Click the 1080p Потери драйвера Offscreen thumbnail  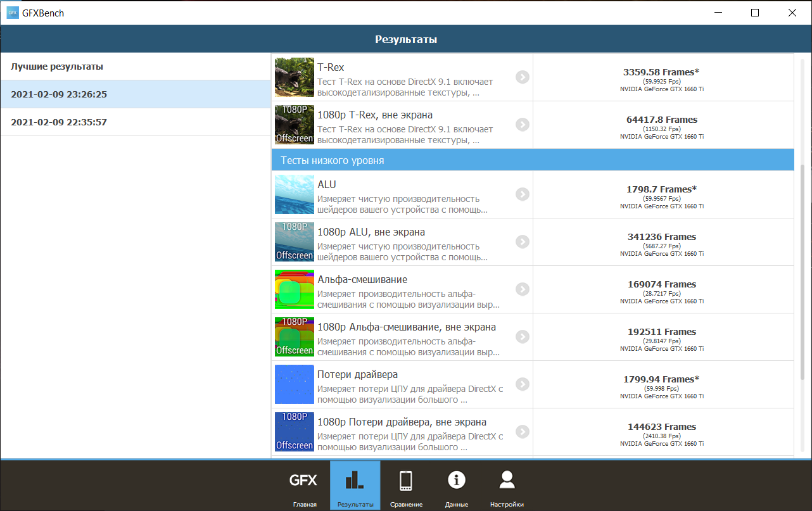pyautogui.click(x=295, y=432)
